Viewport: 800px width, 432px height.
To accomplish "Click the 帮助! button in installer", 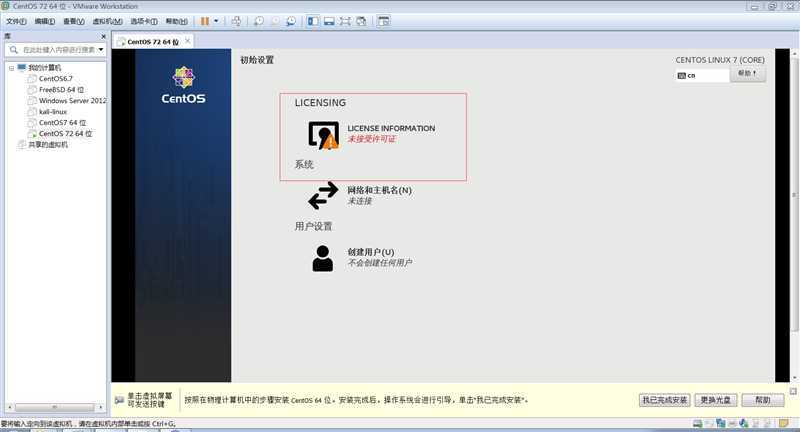I will tap(747, 74).
